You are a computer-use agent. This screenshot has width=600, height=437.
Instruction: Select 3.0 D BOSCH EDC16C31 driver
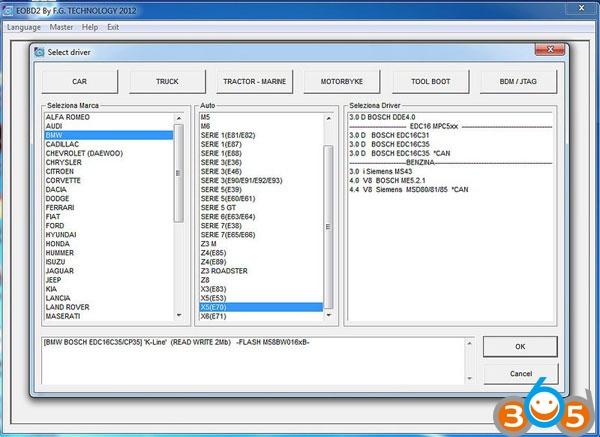[x=389, y=135]
